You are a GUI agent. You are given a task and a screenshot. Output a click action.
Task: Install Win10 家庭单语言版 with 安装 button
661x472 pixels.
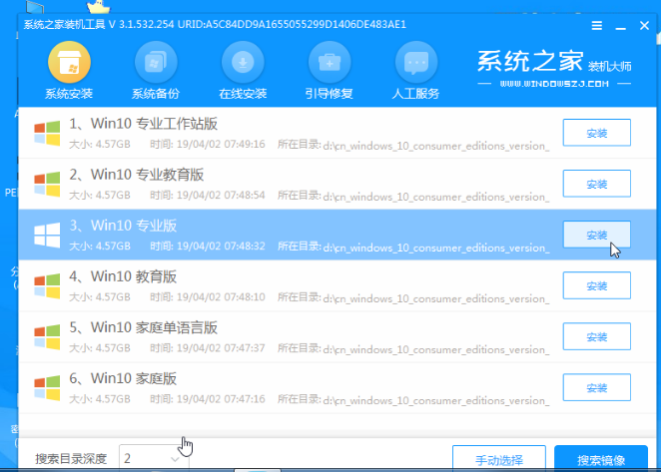[x=597, y=337]
